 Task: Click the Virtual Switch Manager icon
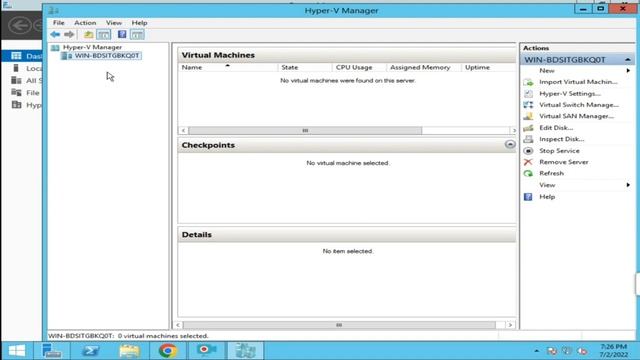click(x=528, y=105)
